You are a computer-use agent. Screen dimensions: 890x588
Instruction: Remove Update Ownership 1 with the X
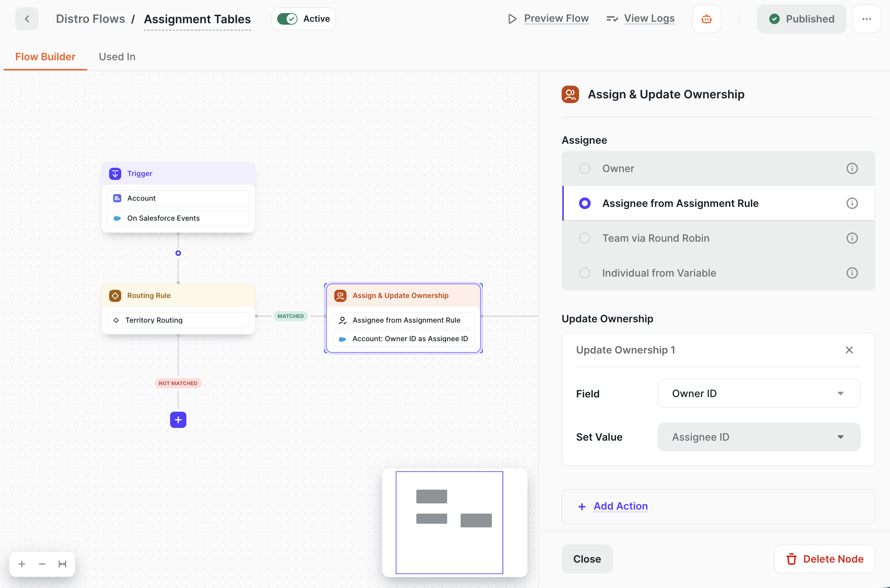pyautogui.click(x=849, y=350)
